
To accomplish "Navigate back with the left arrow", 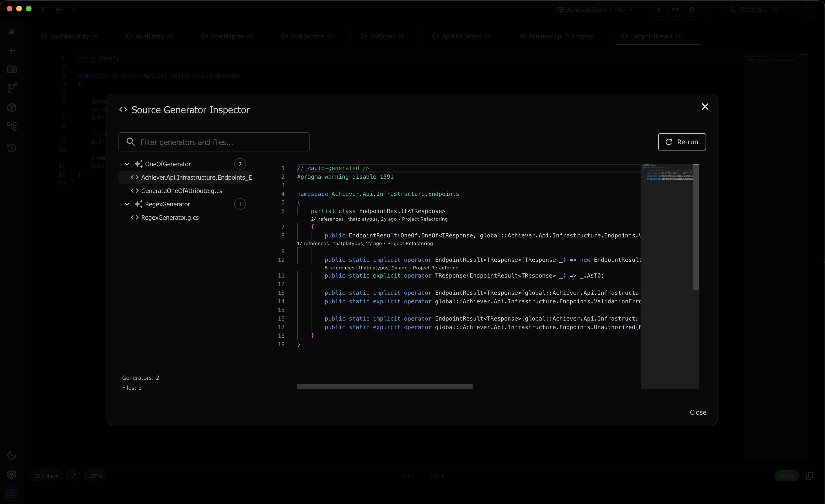I will point(59,10).
